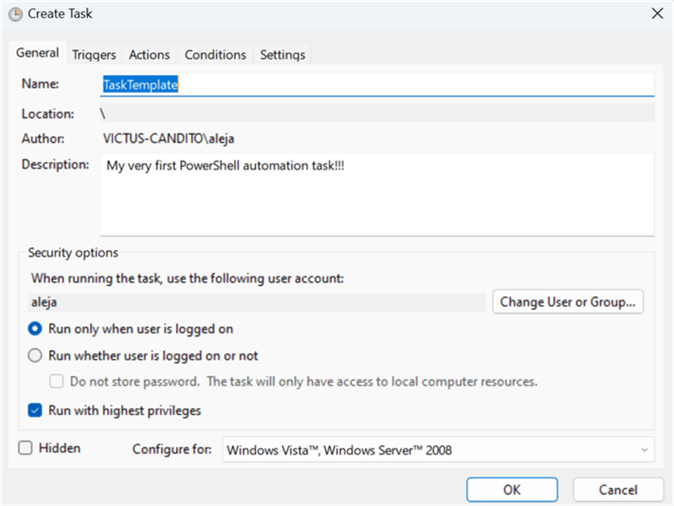Open the Configure for dropdown
Viewport: 674px width, 506px height.
click(437, 450)
